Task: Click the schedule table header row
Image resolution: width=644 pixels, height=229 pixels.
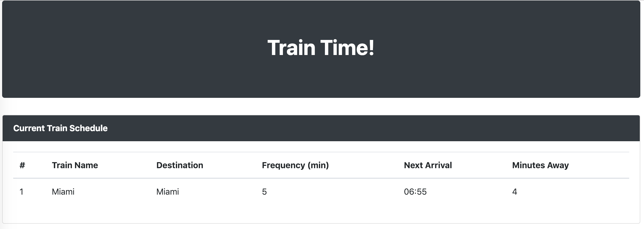Action: click(321, 165)
